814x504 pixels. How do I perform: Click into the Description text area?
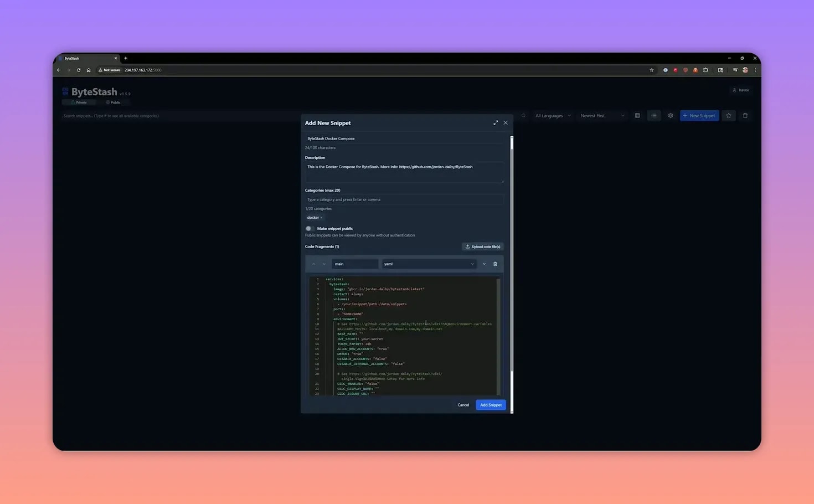pyautogui.click(x=404, y=172)
